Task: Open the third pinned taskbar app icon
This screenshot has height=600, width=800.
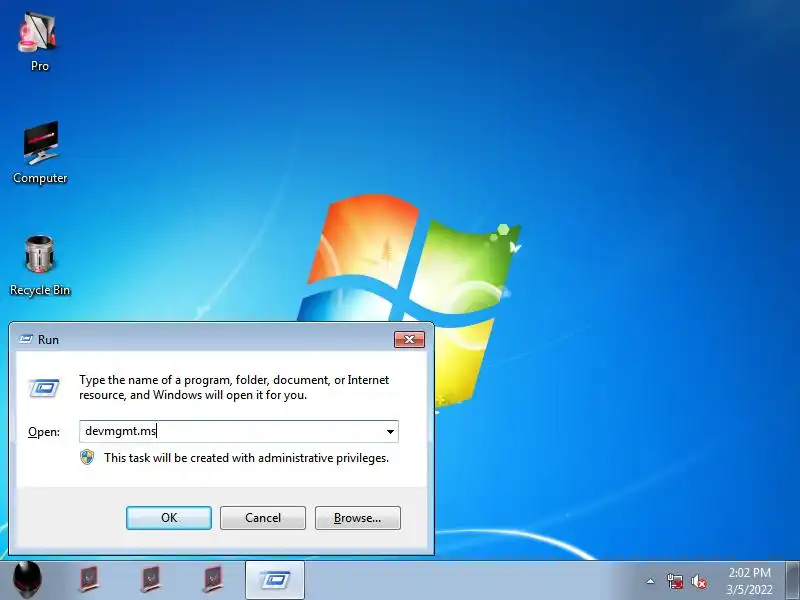Action: pyautogui.click(x=213, y=580)
